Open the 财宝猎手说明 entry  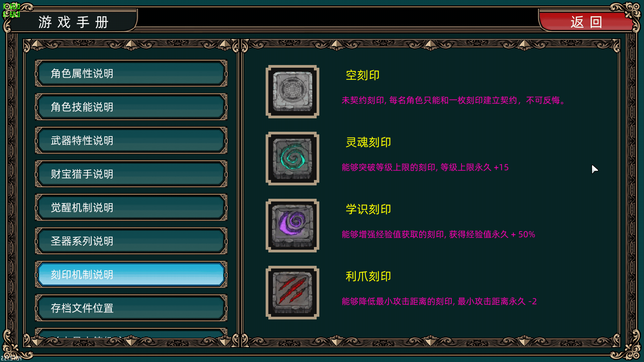[x=131, y=174]
